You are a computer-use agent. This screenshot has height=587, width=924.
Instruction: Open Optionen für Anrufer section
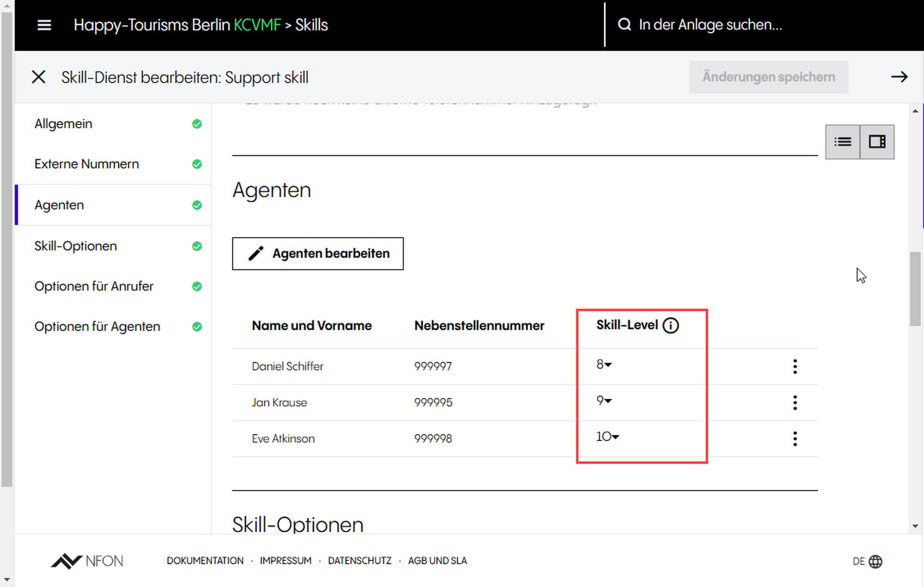pos(94,286)
